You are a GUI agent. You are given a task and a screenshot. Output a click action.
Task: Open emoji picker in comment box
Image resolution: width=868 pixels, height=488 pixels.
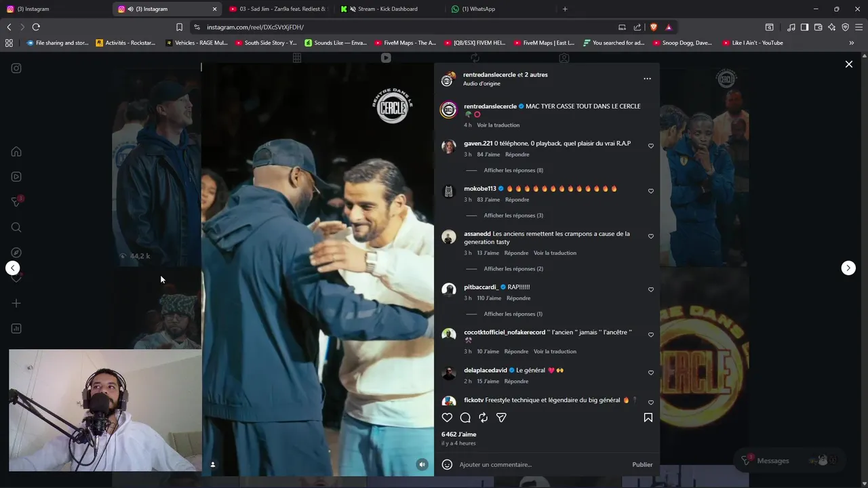[447, 464]
